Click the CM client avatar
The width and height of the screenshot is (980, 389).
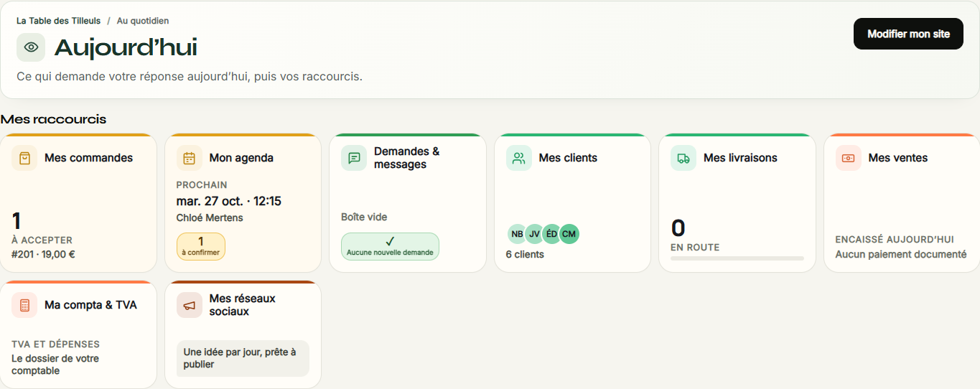tap(569, 234)
